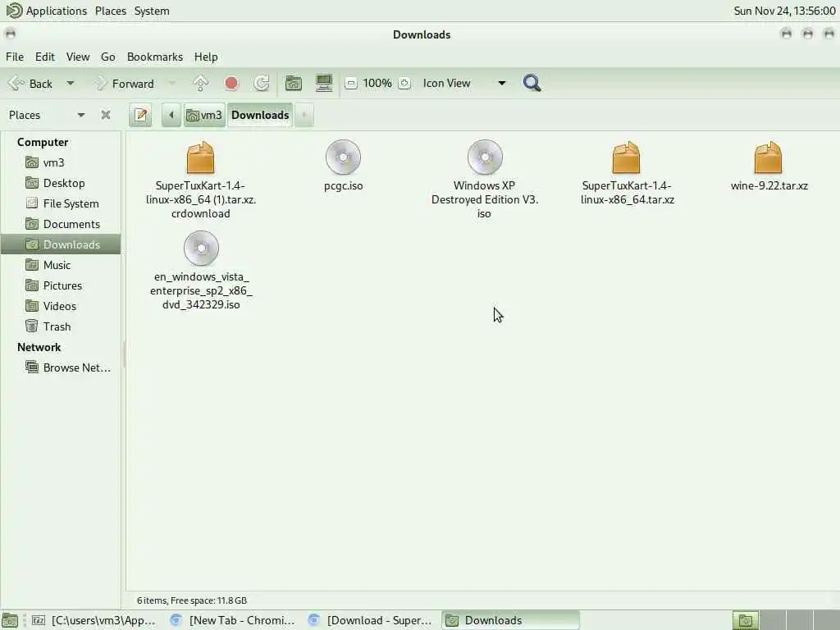The width and height of the screenshot is (840, 630).
Task: Click the Forward button
Action: point(126,84)
